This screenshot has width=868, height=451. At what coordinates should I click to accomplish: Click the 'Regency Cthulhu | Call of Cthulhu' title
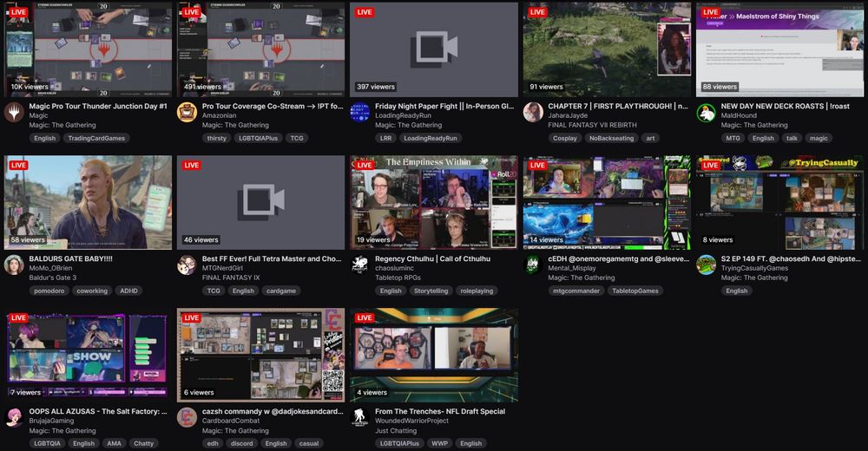(432, 258)
